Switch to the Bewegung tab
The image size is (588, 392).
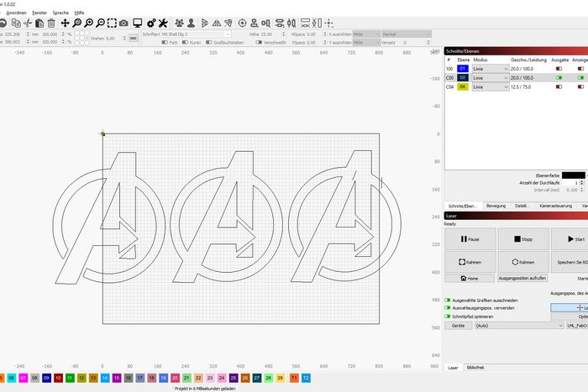tap(496, 206)
